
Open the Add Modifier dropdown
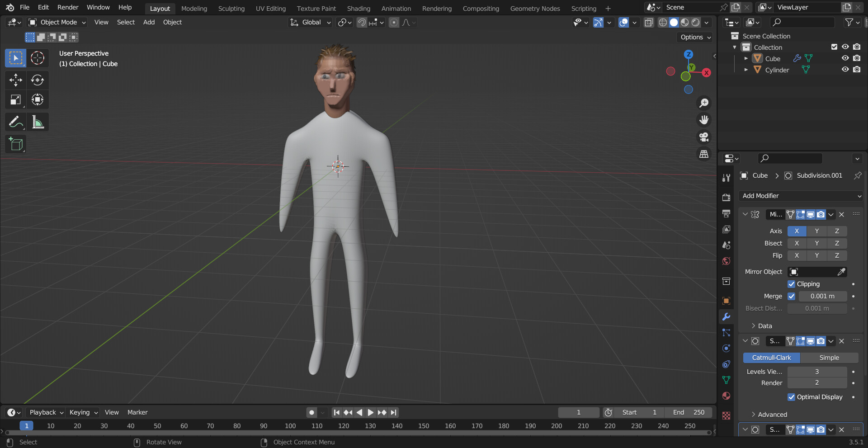(800, 196)
